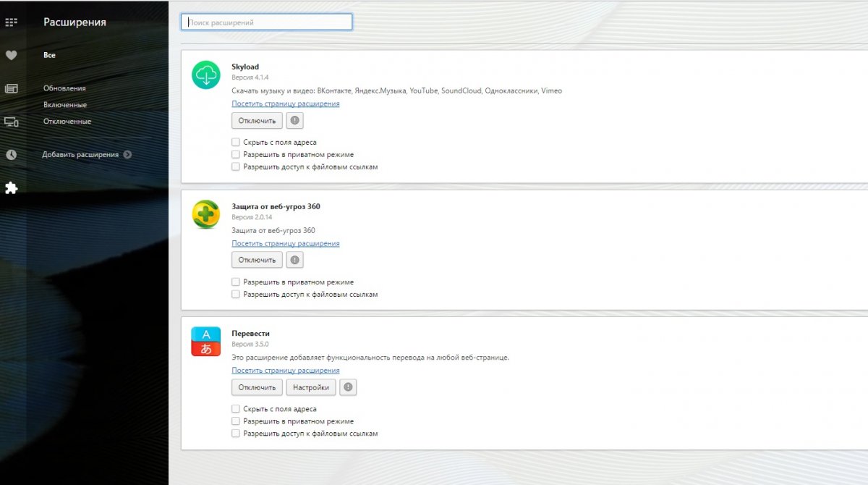
Task: Disable Защита от веб-угроз 360 extension
Action: [x=258, y=260]
